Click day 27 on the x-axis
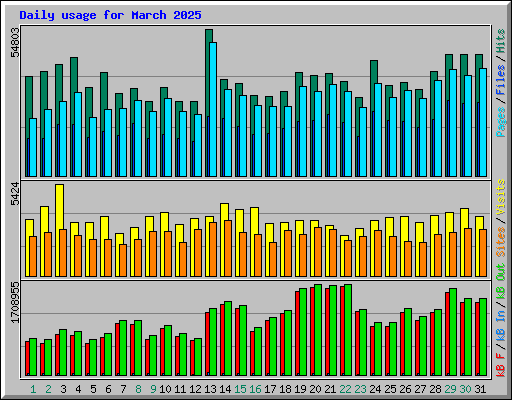 (420, 389)
